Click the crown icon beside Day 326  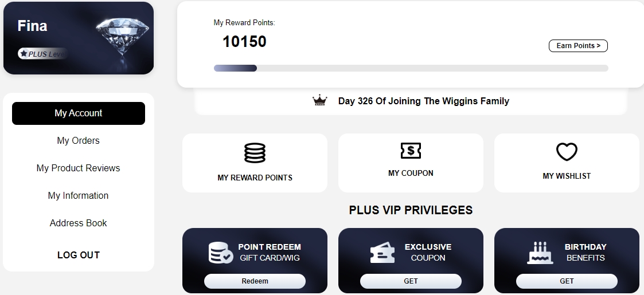(x=319, y=100)
